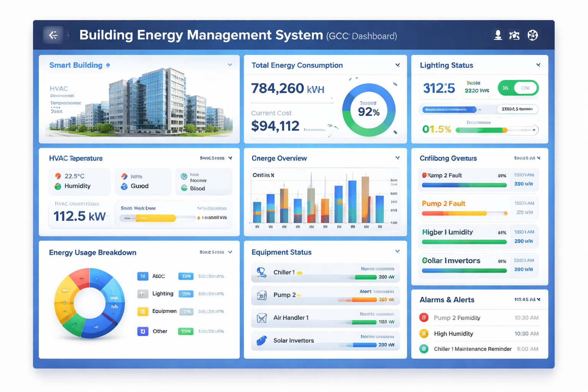Select the Chiller 1 equipment icon
Viewport: 588px width, 392px height.
tap(262, 272)
